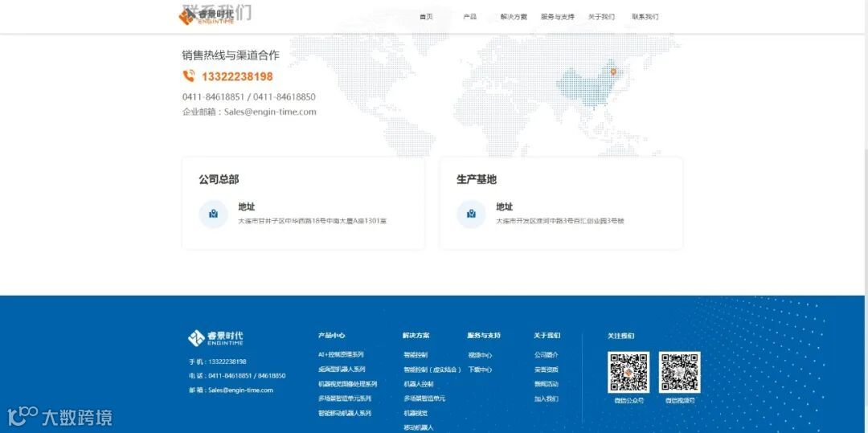Click the orange phone icon beside 13322238198

[189, 76]
